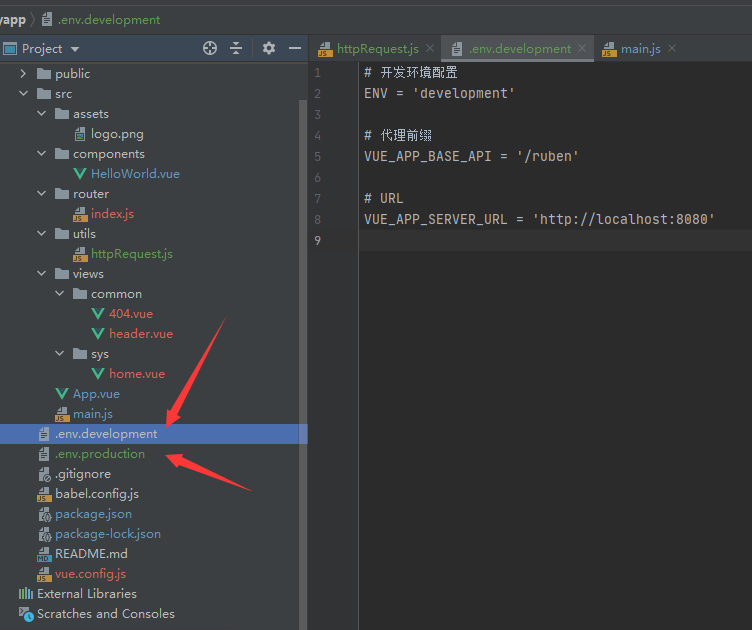Close the httpRequest.js editor tab
The height and width of the screenshot is (630, 752).
click(x=430, y=48)
